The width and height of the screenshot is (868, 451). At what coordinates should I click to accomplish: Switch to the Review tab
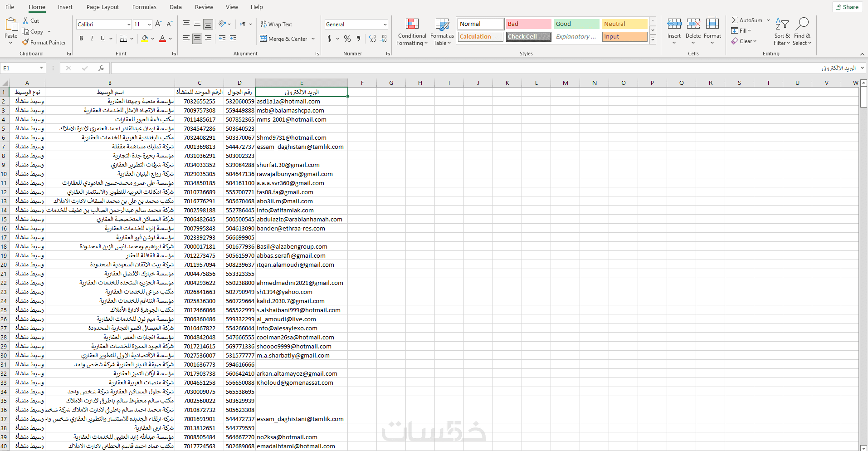tap(204, 7)
